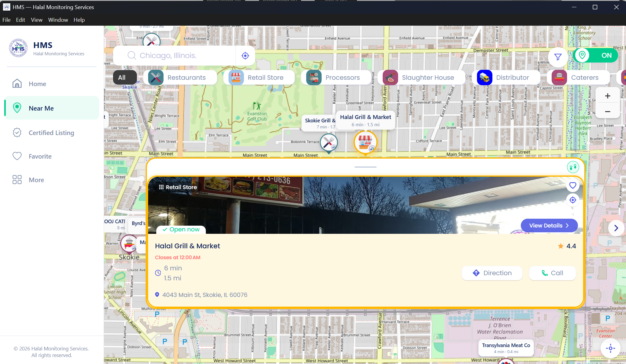Click the Halal Grill & Market title
The width and height of the screenshot is (626, 364).
point(187,246)
